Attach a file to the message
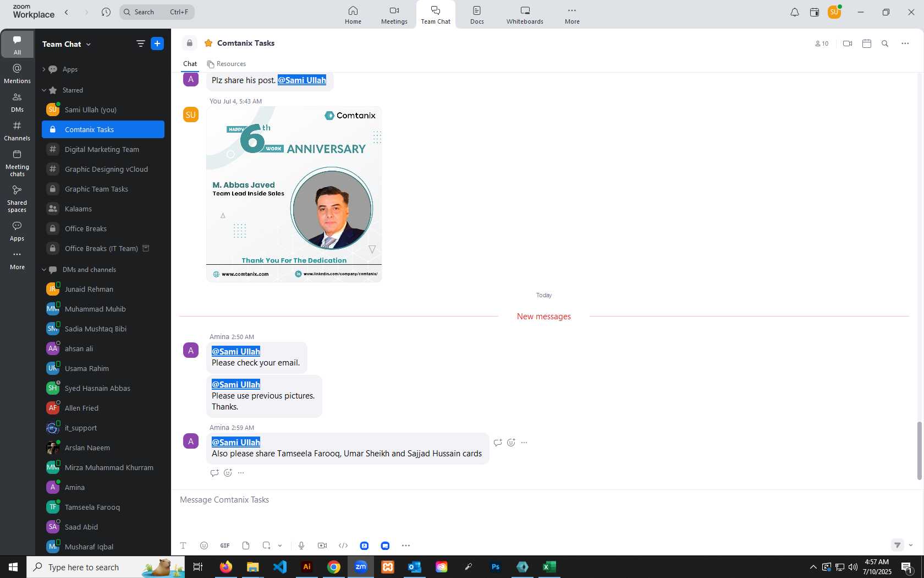 (x=246, y=546)
